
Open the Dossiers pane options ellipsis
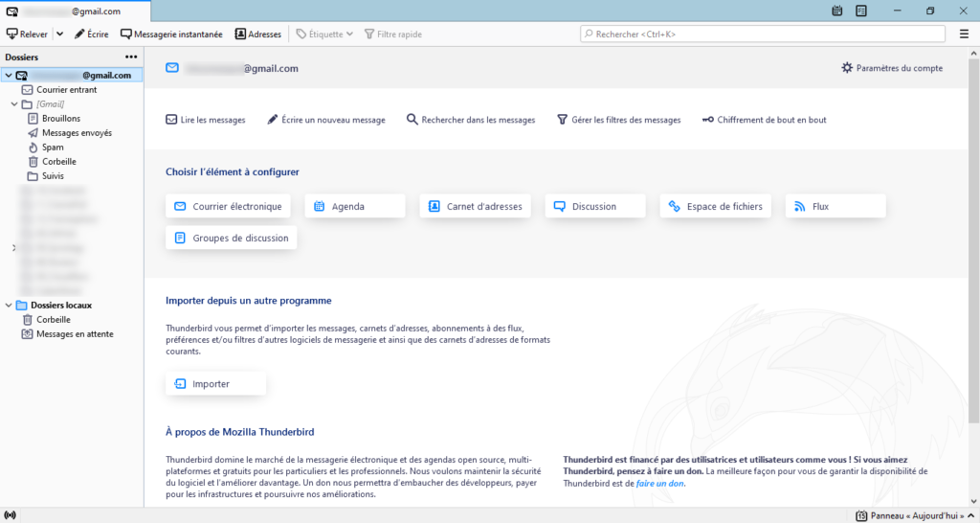tap(130, 57)
